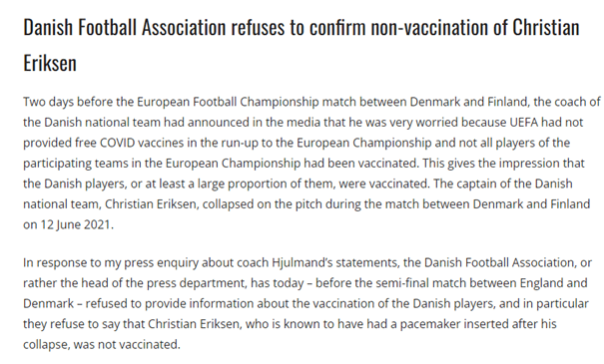Click the word "Christian" in the headline
The width and height of the screenshot is (604, 364).
pyautogui.click(x=546, y=27)
